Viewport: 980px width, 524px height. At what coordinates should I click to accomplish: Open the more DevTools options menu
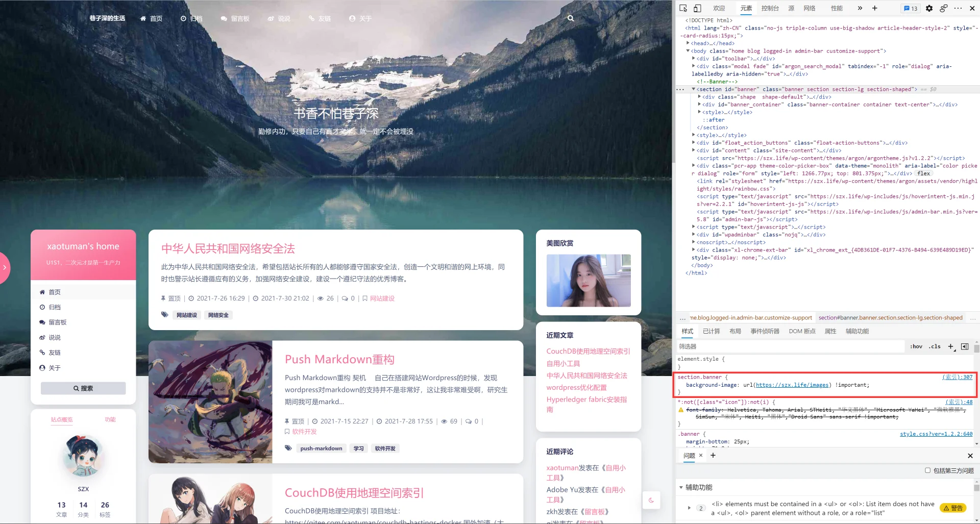point(958,8)
